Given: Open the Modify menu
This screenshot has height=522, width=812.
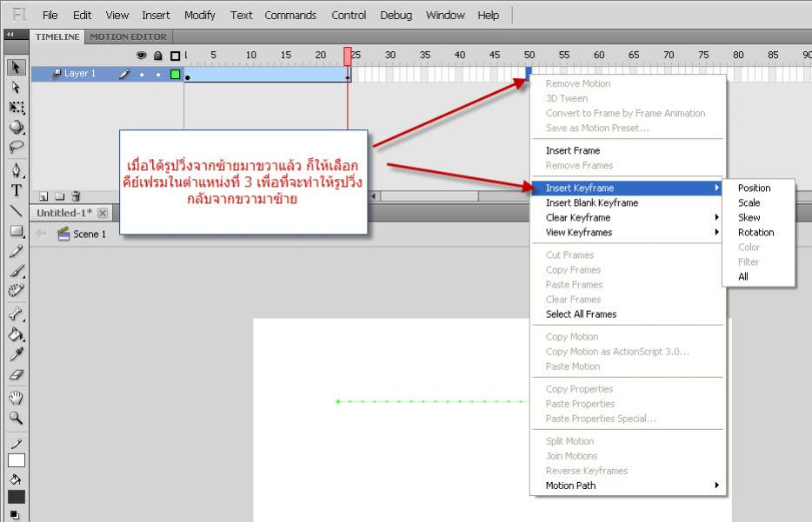Looking at the screenshot, I should 199,15.
